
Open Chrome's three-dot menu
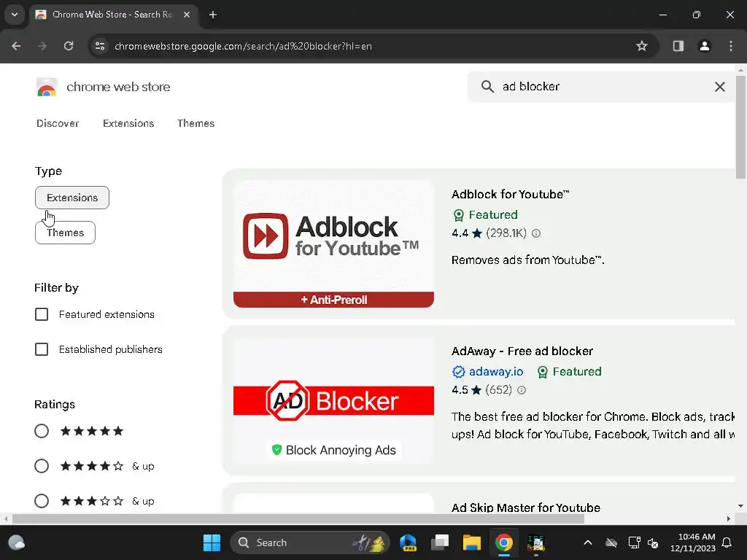(x=731, y=46)
